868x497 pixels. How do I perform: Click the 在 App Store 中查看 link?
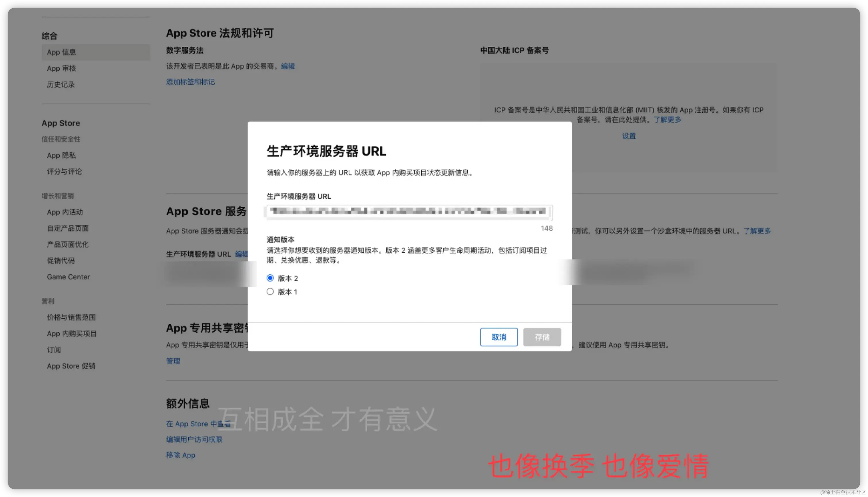tap(198, 424)
